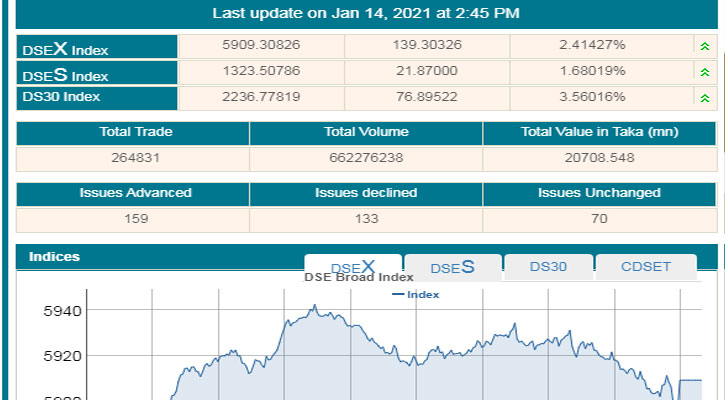Select the DSEX value 5909.30826

pos(260,46)
